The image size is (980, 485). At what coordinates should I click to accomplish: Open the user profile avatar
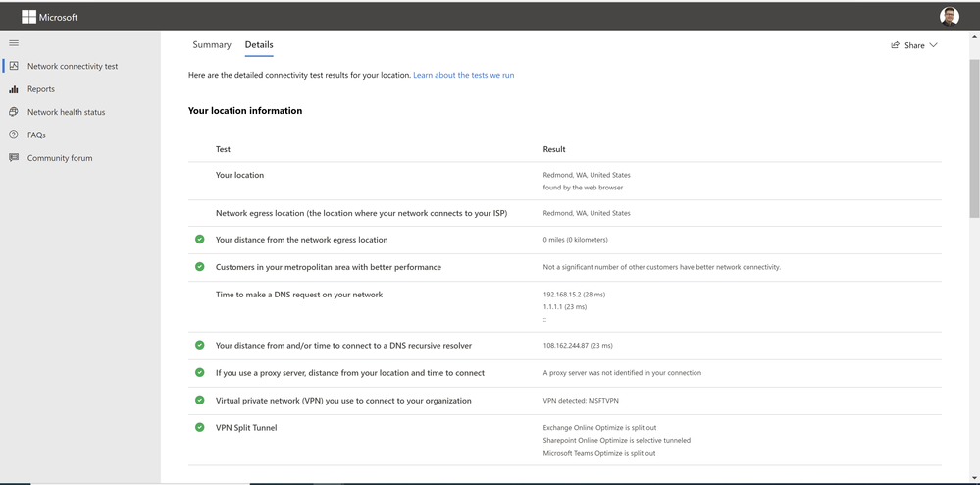949,17
